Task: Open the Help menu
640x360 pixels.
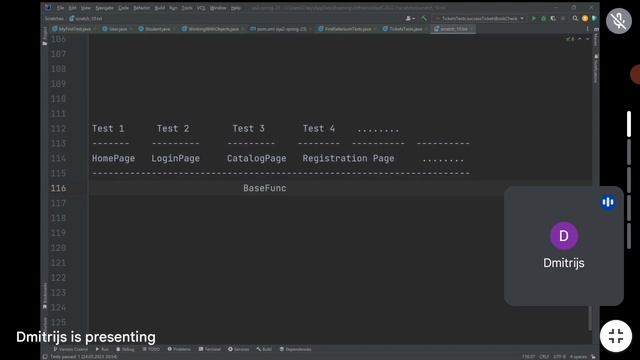Action: 236,8
